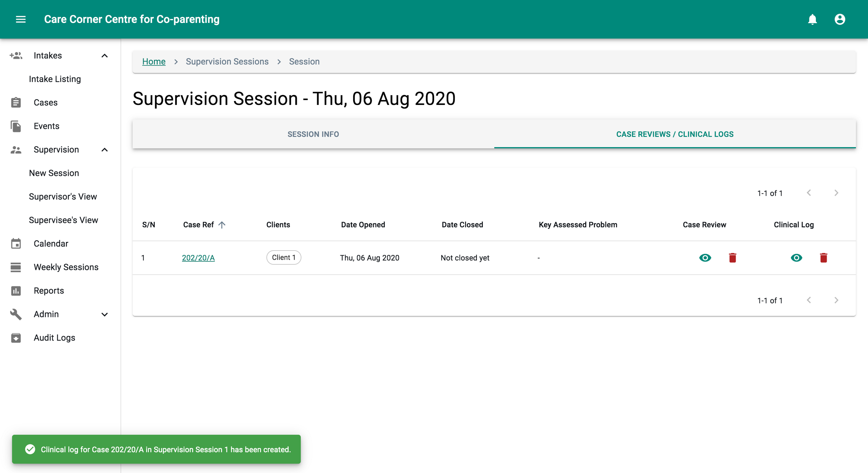Click the Session breadcrumb text
Screen dimensions: 868x473
304,61
